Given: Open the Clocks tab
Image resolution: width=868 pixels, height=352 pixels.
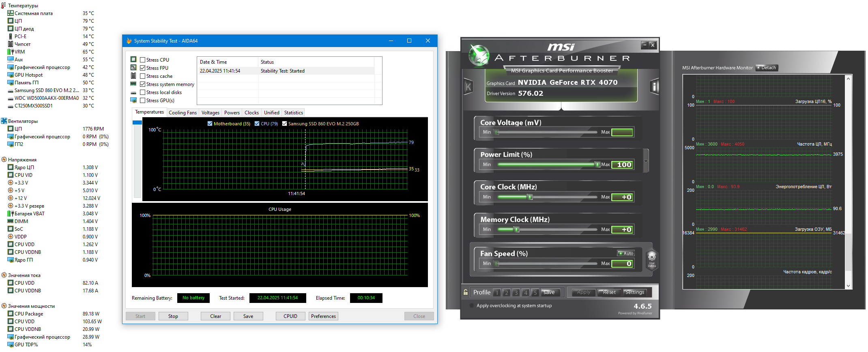Looking at the screenshot, I should (251, 113).
